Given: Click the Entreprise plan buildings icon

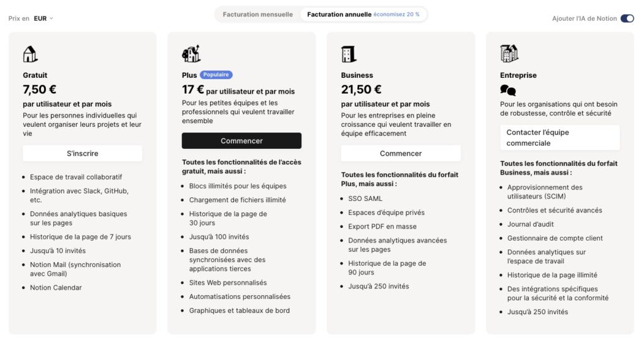Looking at the screenshot, I should (509, 53).
